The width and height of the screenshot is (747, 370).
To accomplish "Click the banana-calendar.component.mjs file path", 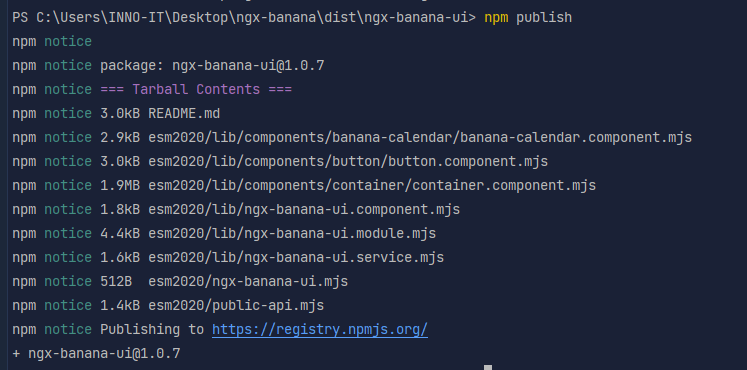I will (420, 138).
